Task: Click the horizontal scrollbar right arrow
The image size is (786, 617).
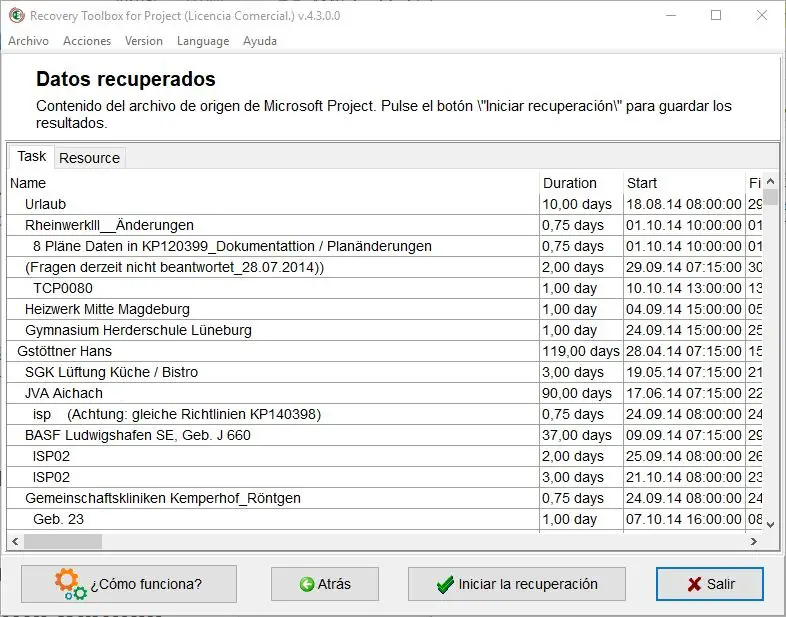Action: [753, 541]
